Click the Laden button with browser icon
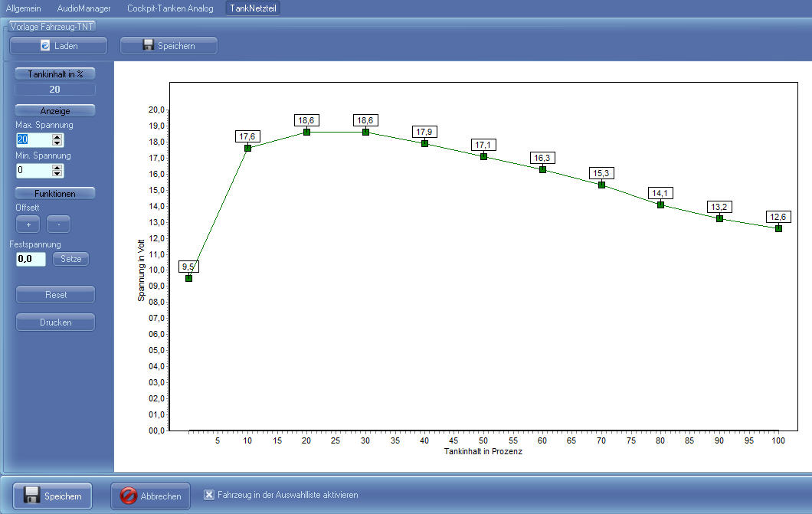 click(59, 46)
